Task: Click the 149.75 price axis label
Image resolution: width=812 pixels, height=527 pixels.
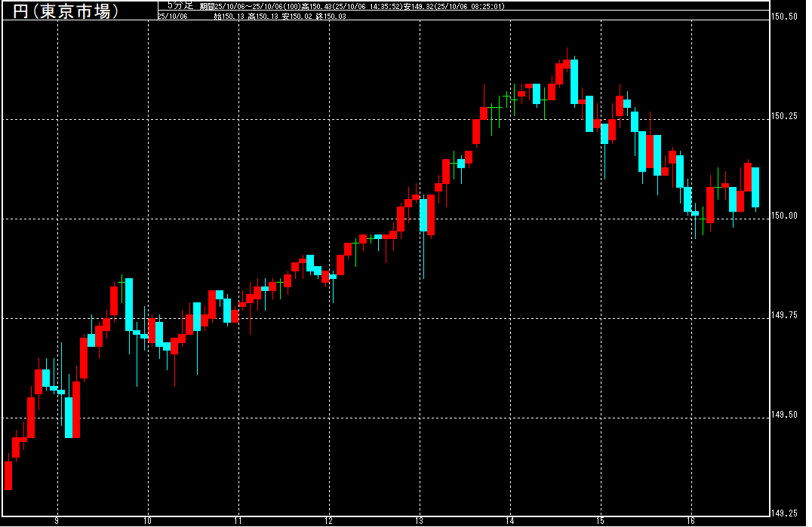Action: coord(785,315)
